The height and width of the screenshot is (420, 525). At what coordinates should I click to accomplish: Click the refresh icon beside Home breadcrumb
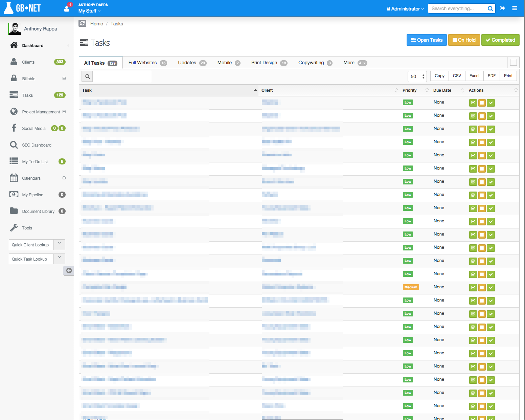(82, 23)
